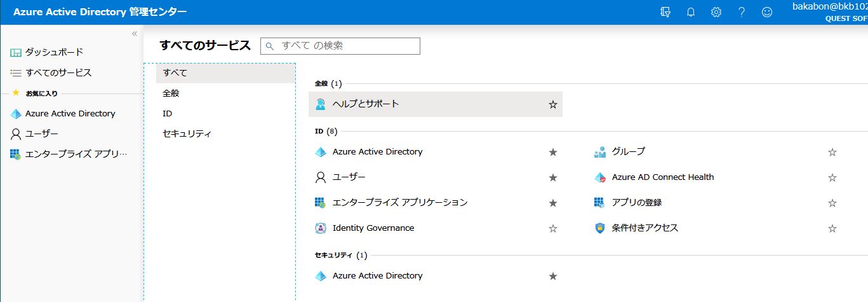
Task: Favorite ヘルプとサポート with its star
Action: coord(553,104)
